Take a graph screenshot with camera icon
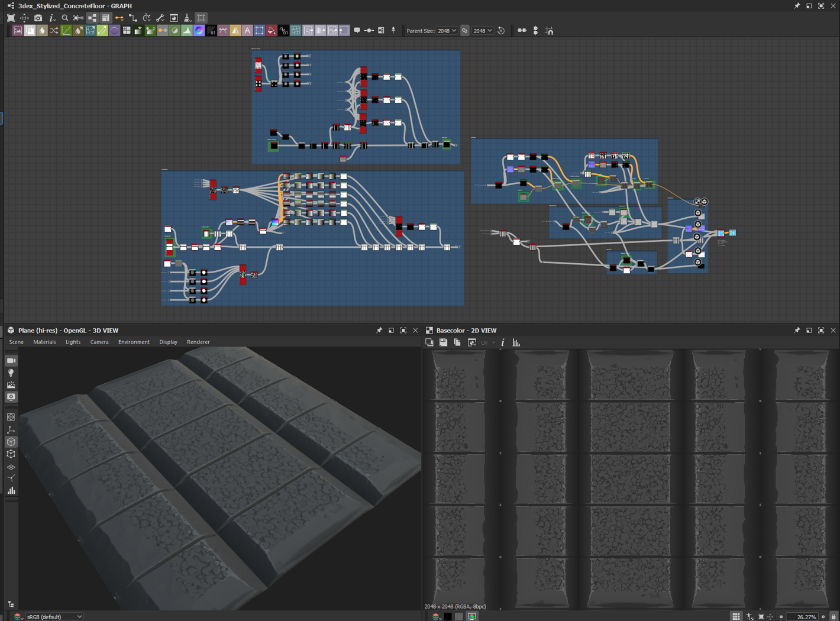Image resolution: width=840 pixels, height=621 pixels. point(38,18)
